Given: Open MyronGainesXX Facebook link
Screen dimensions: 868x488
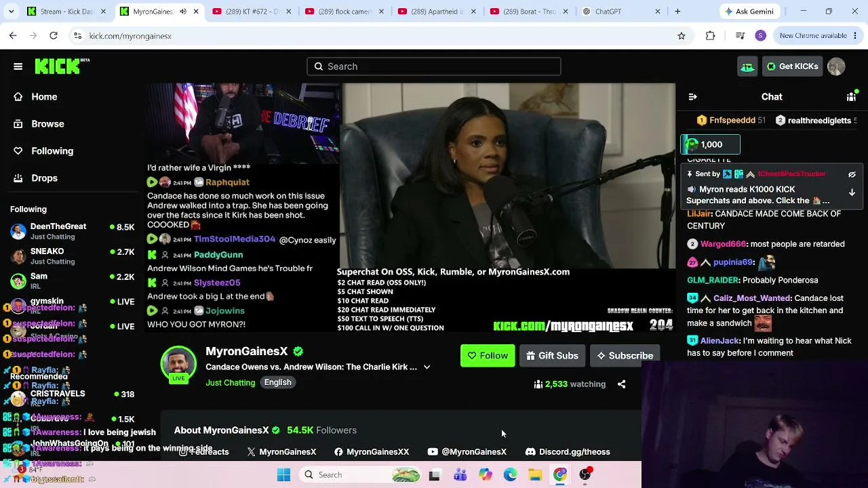Looking at the screenshot, I should pyautogui.click(x=372, y=452).
